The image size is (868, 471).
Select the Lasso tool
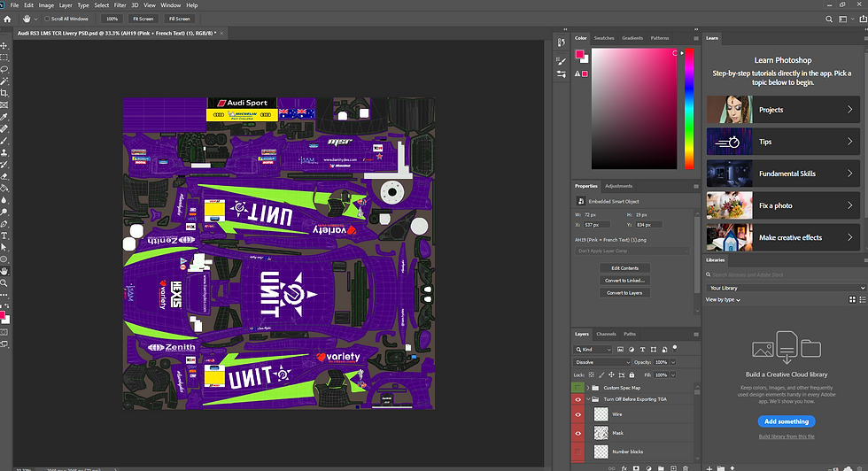click(x=4, y=69)
